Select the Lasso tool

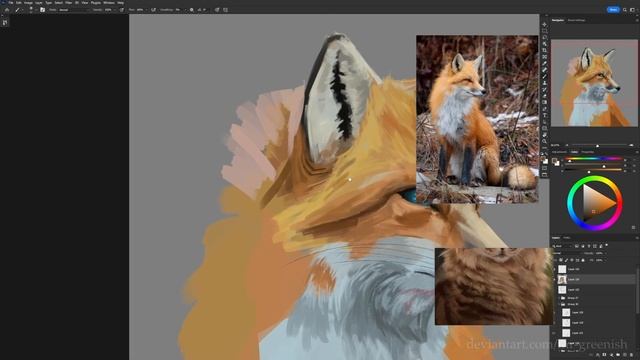tap(544, 37)
